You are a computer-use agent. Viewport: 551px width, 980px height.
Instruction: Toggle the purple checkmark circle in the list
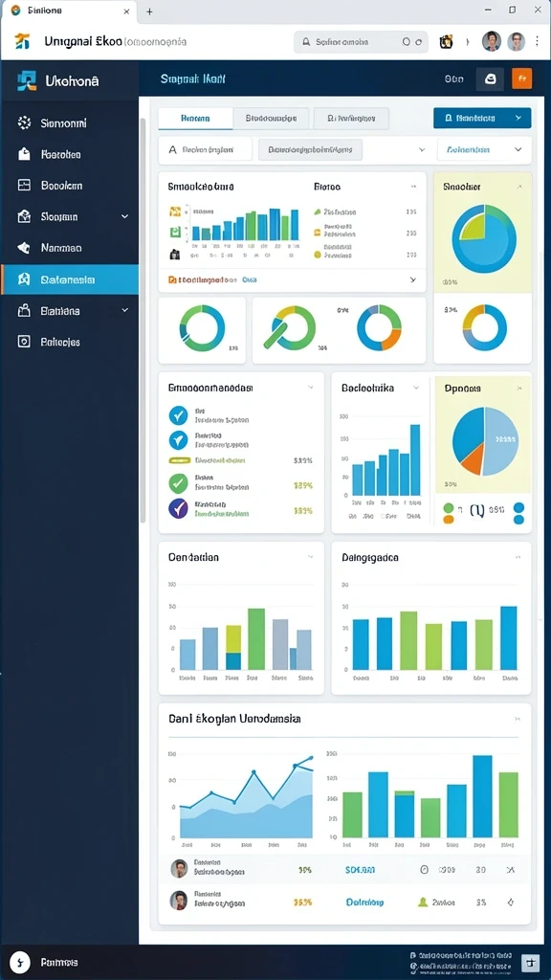[x=179, y=508]
